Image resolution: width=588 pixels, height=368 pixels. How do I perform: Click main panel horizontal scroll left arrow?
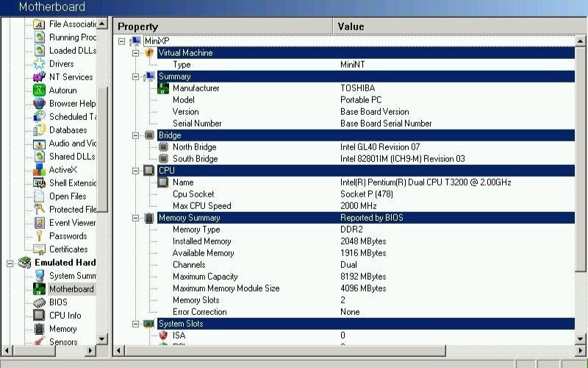(x=119, y=351)
